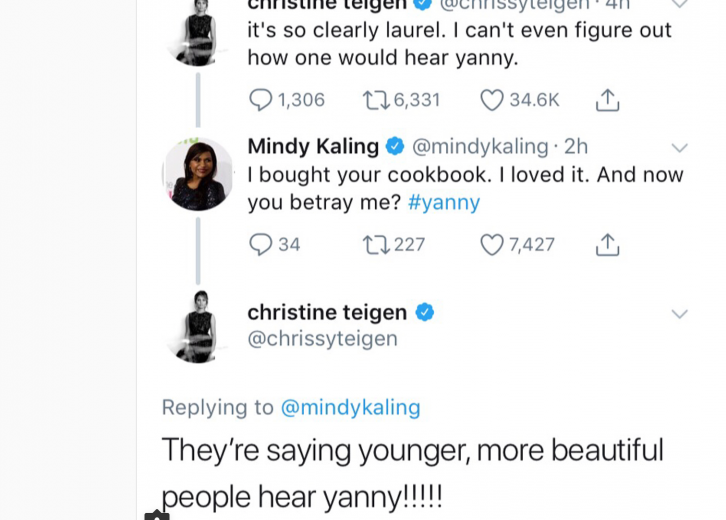Image resolution: width=726 pixels, height=520 pixels.
Task: Share the laurel tweet via upload icon
Action: [x=607, y=100]
